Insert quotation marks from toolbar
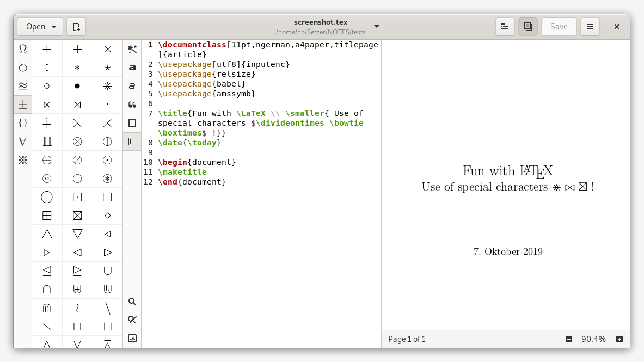644x362 pixels. [x=132, y=105]
